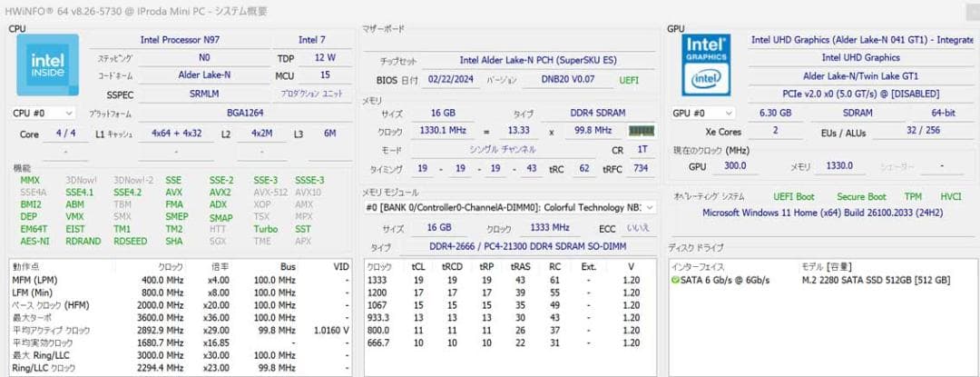Click the BGA1264 platform field
The width and height of the screenshot is (980, 377).
pyautogui.click(x=245, y=114)
